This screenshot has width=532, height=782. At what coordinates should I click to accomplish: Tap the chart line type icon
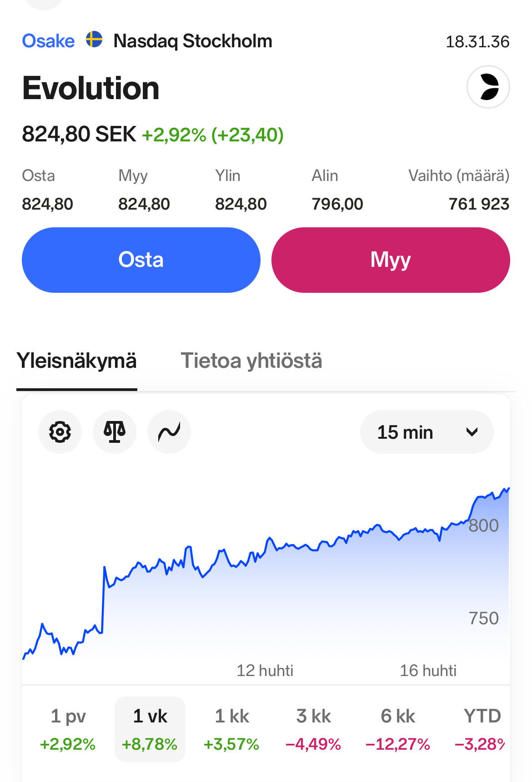pos(169,432)
